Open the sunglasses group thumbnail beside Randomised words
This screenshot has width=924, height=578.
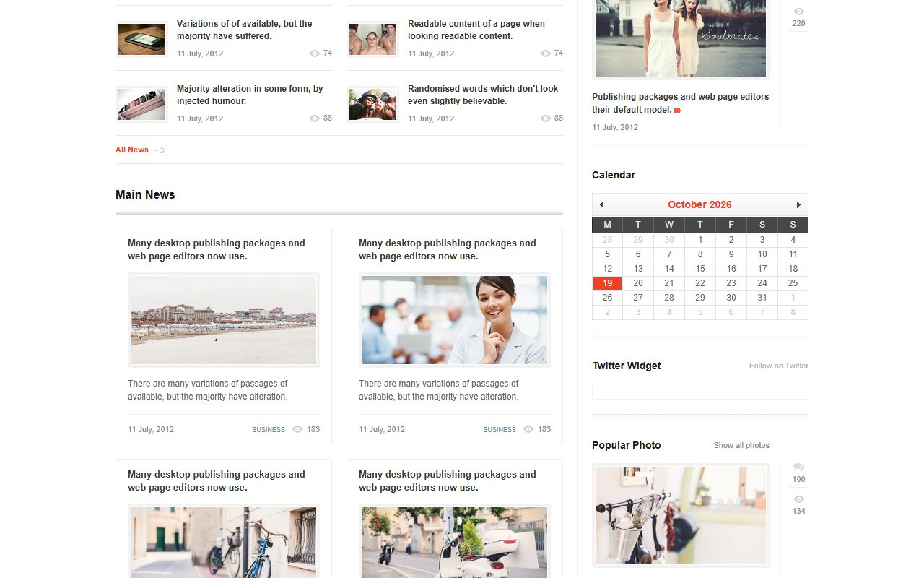[373, 104]
